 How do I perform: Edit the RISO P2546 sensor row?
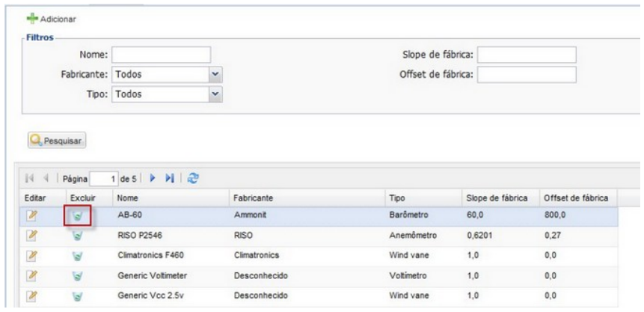[32, 235]
